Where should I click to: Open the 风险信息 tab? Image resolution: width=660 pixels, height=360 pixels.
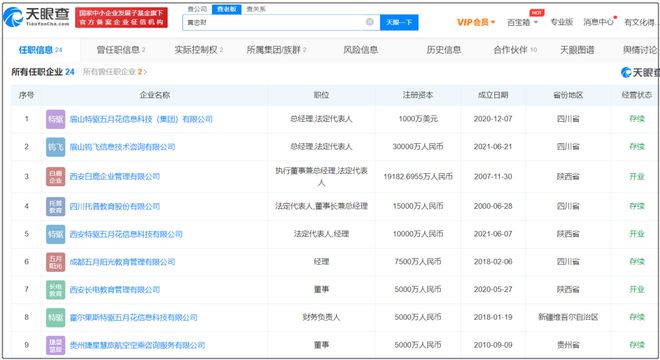click(x=361, y=50)
